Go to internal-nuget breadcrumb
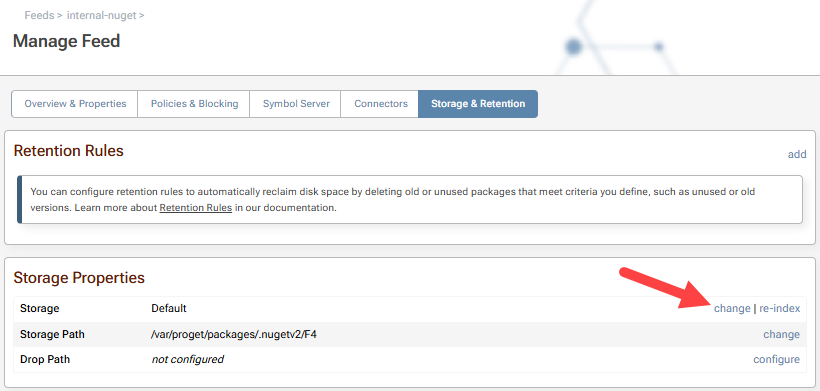Screen dimensions: 820x391 click(101, 15)
